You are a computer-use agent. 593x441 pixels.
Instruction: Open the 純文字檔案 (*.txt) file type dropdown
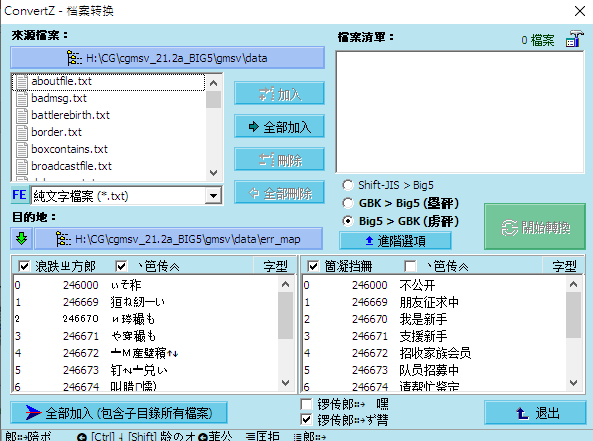pyautogui.click(x=213, y=196)
